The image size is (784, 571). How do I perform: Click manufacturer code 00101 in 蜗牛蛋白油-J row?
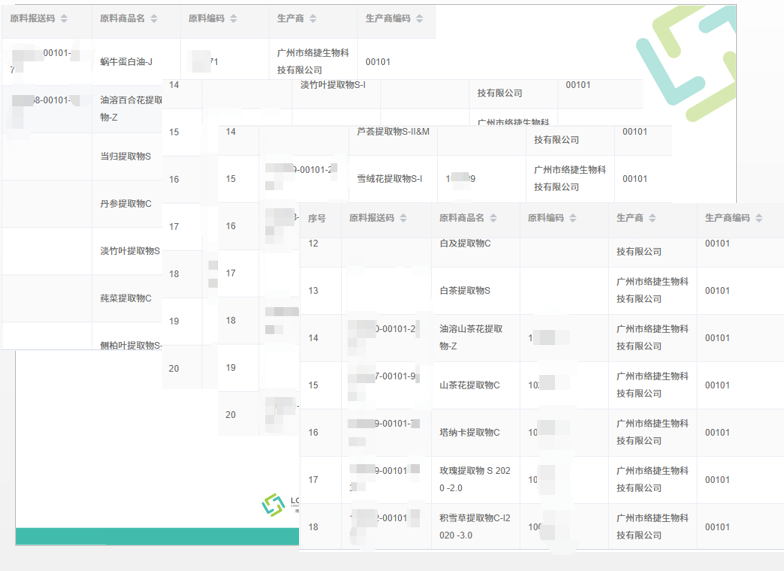pos(378,62)
